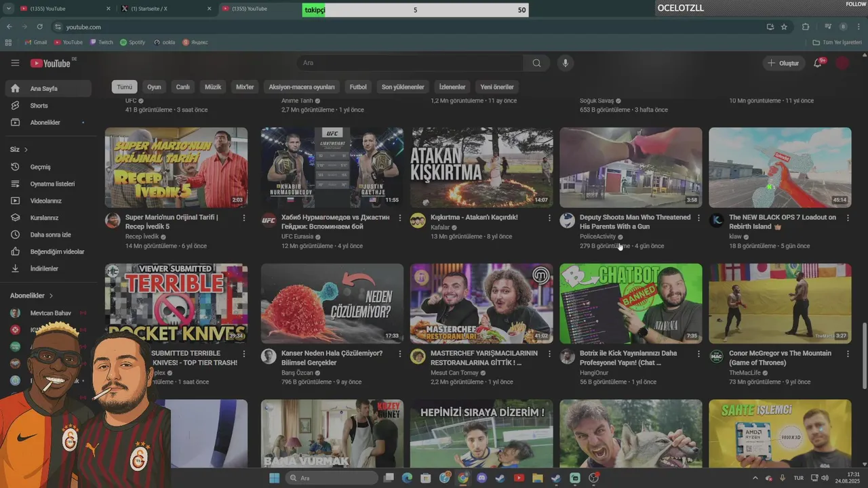Image resolution: width=868 pixels, height=488 pixels.
Task: Open options menu for Recep İvedik 5 video
Action: click(244, 218)
